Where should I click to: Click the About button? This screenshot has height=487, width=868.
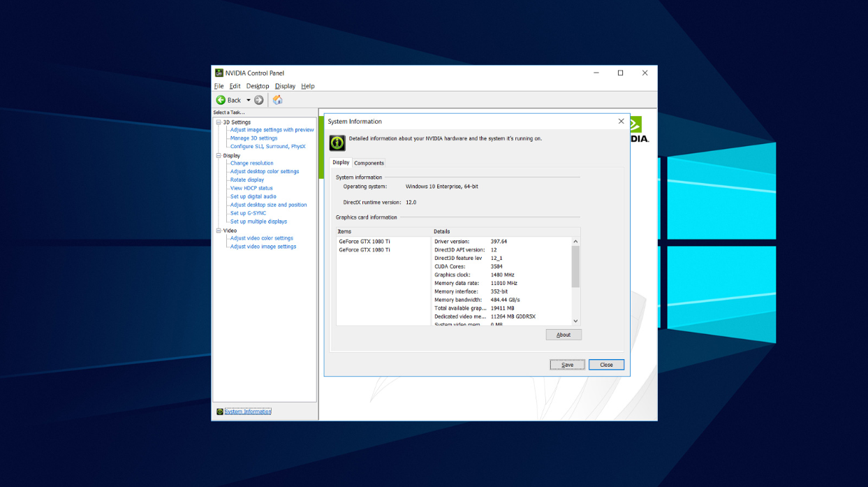pyautogui.click(x=564, y=335)
